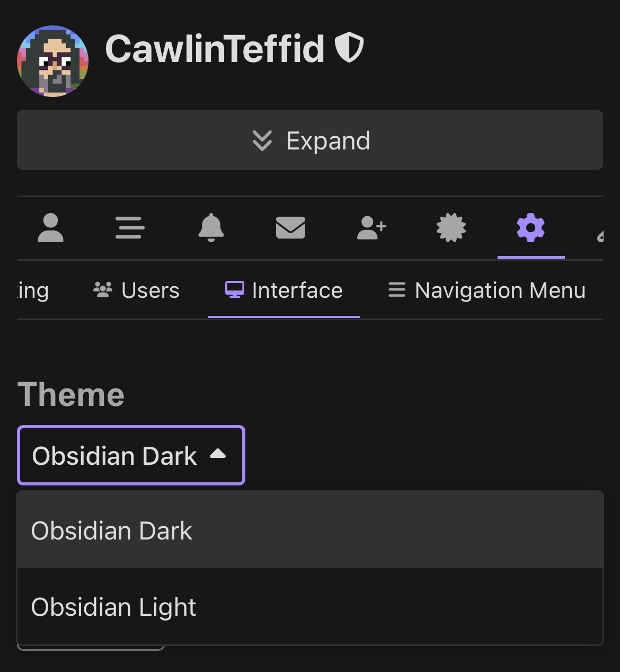Screen dimensions: 620x672
Task: Select the preferences gear icon
Action: [531, 228]
